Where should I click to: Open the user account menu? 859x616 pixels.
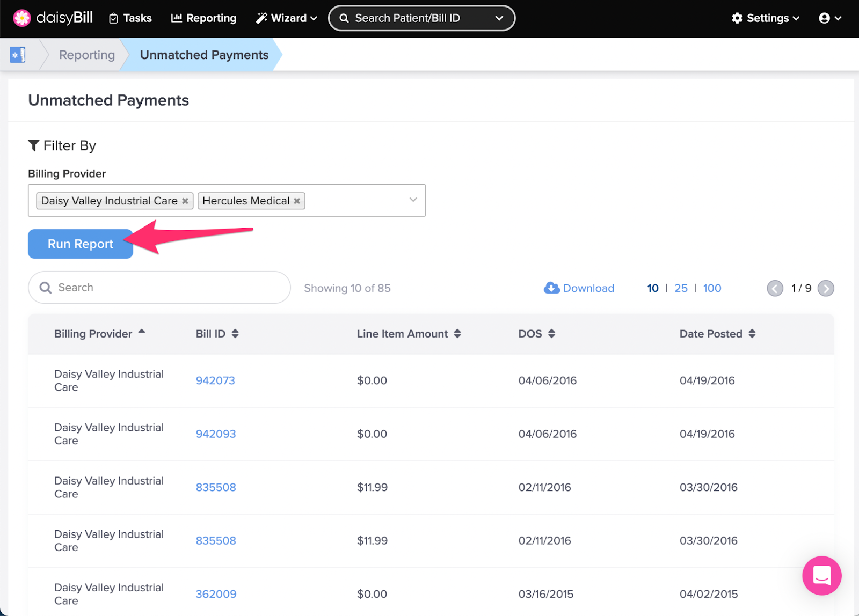point(830,18)
